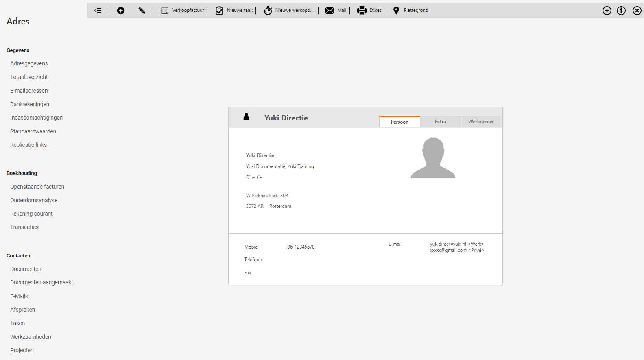Open Documenten aangemaakt
This screenshot has width=644, height=360.
41,282
